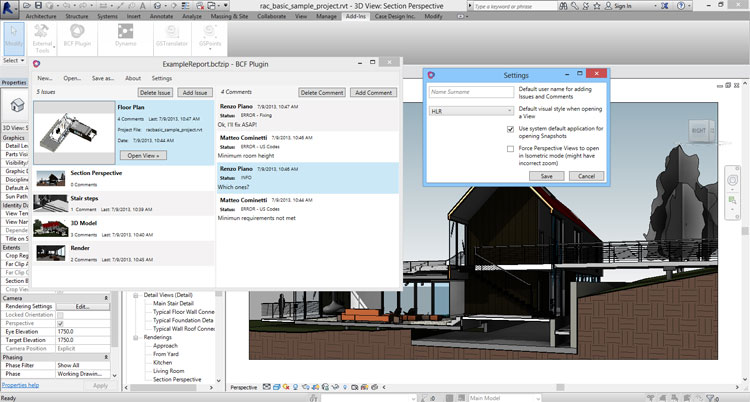This screenshot has width=750, height=402.
Task: Collapse the Camera section in Properties
Action: click(106, 298)
